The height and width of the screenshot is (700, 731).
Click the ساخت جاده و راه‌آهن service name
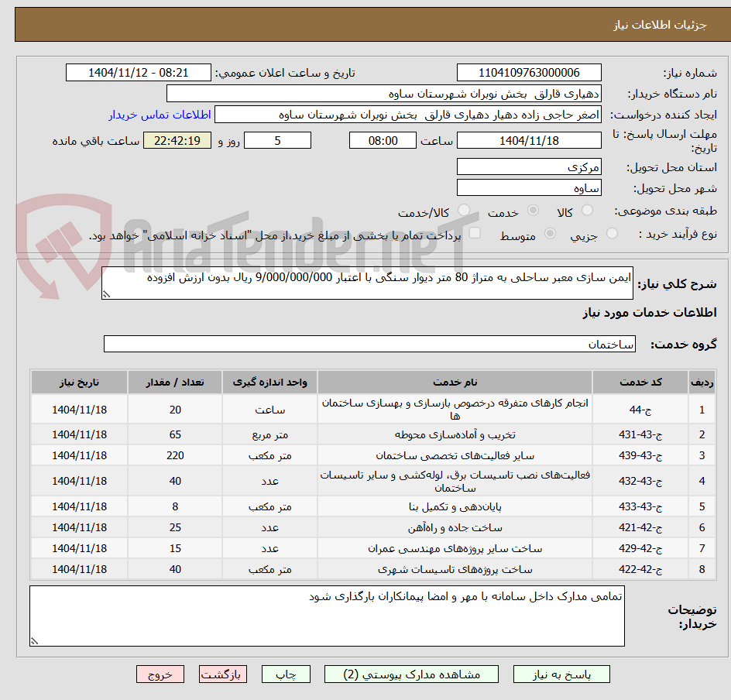click(455, 527)
